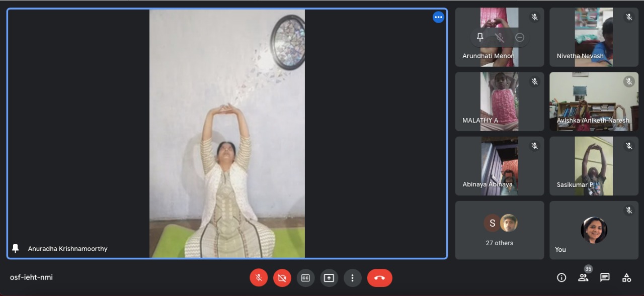Click the S avatar in the others tile
644x296 pixels.
point(492,223)
